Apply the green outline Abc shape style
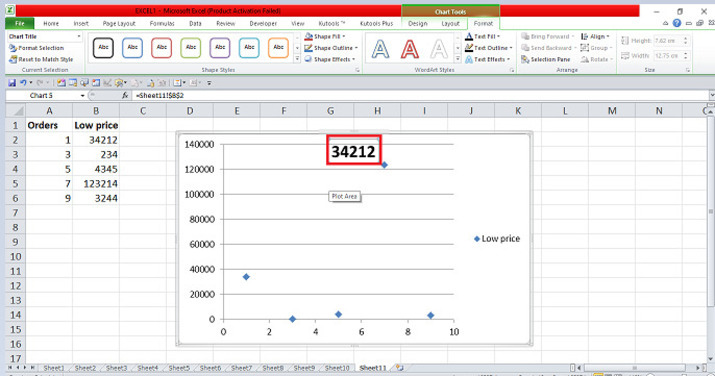Viewport: 715px width, 376px height. click(191, 48)
